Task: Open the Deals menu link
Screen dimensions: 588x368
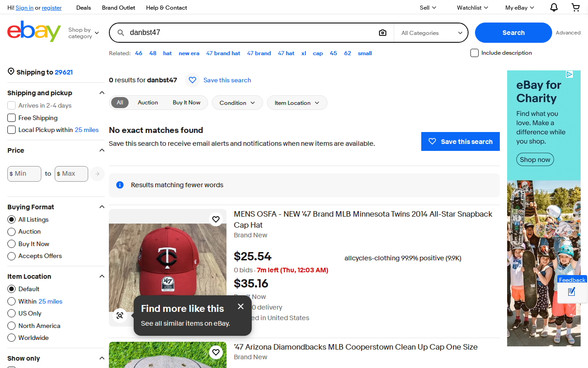Action: coord(84,7)
